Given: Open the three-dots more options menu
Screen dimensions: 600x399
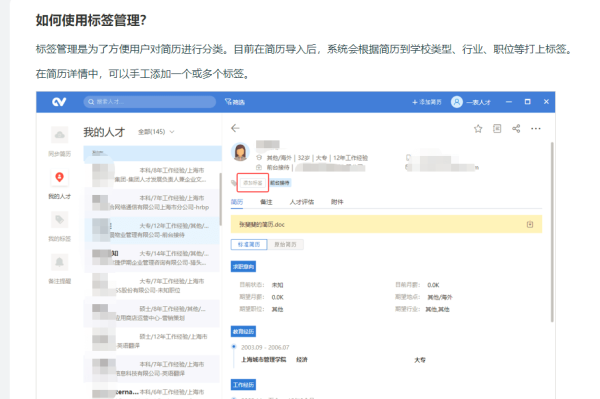Looking at the screenshot, I should tap(536, 129).
